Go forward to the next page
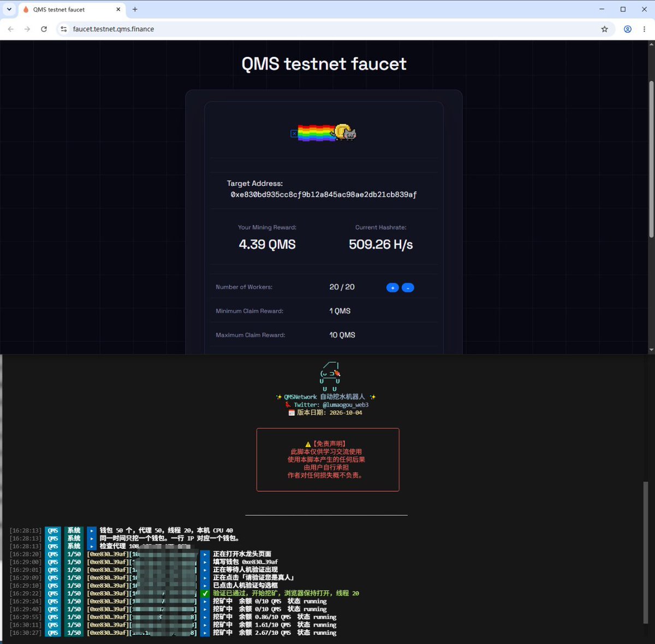This screenshot has width=655, height=644. coord(27,29)
